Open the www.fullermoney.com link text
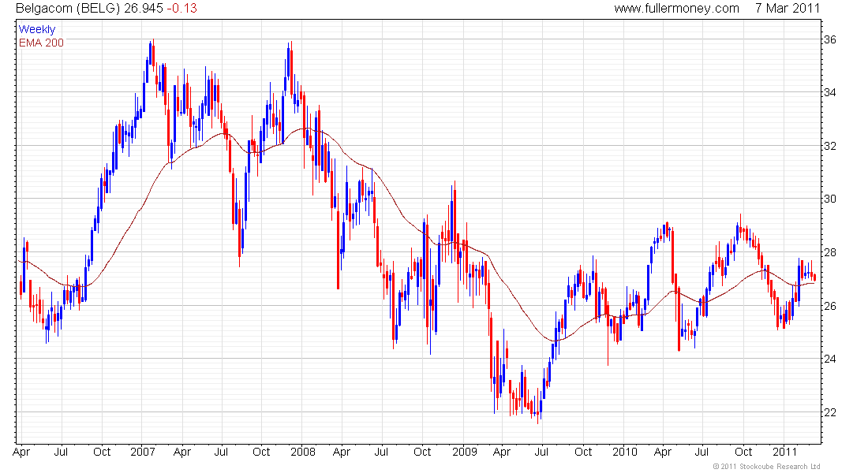The height and width of the screenshot is (473, 868). [x=676, y=9]
